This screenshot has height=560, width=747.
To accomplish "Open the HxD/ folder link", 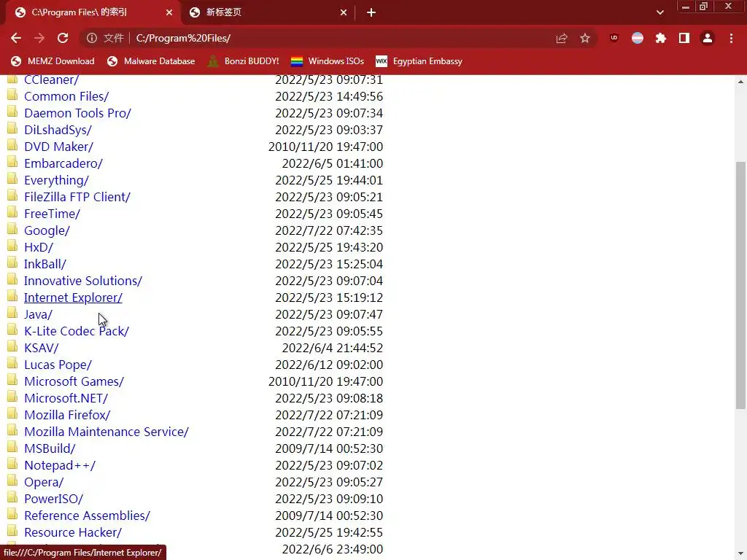I will click(39, 247).
